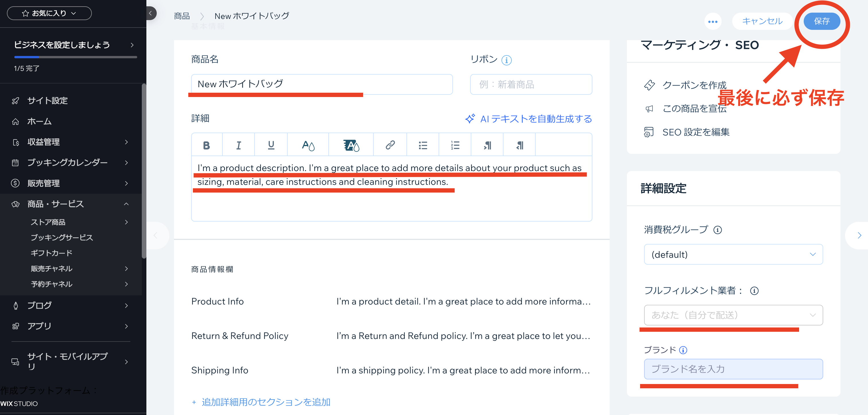Click the キャンセル button

pos(762,21)
